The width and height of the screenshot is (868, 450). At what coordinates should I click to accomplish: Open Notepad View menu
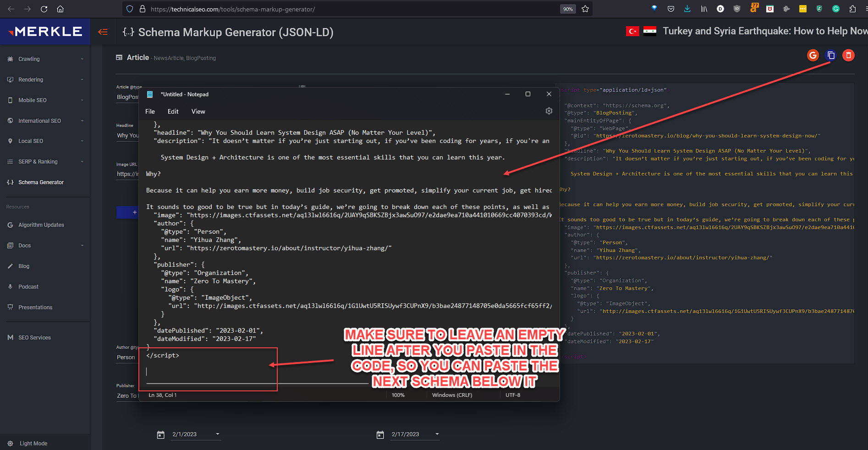[198, 111]
